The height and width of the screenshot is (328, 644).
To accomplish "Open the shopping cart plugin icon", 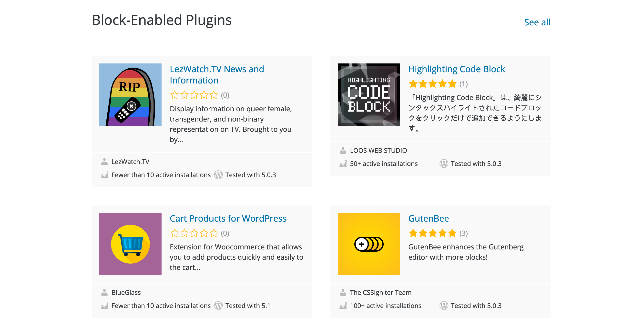I will [130, 244].
